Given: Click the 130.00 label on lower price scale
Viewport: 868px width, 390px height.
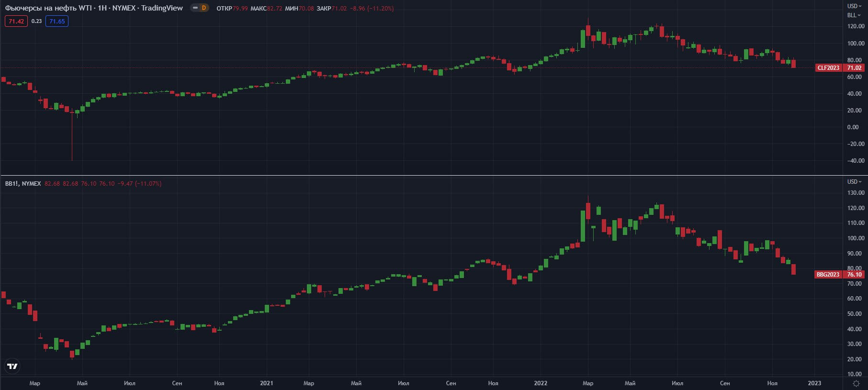Looking at the screenshot, I should (x=856, y=193).
